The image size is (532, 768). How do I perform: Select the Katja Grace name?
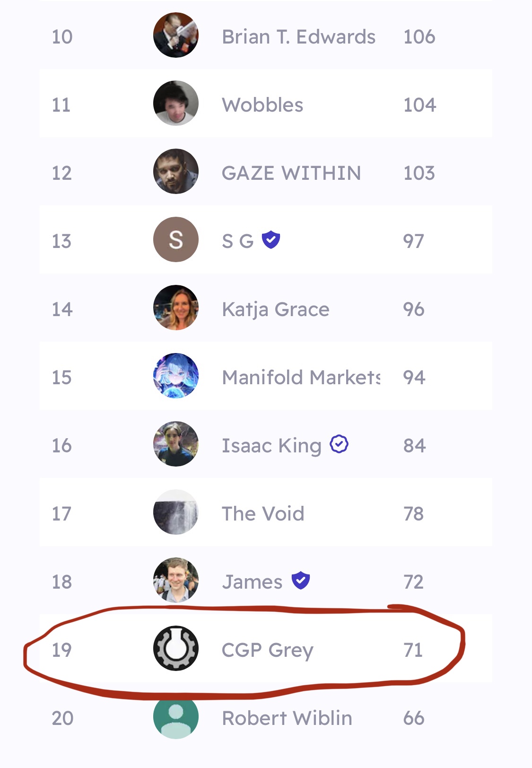276,310
